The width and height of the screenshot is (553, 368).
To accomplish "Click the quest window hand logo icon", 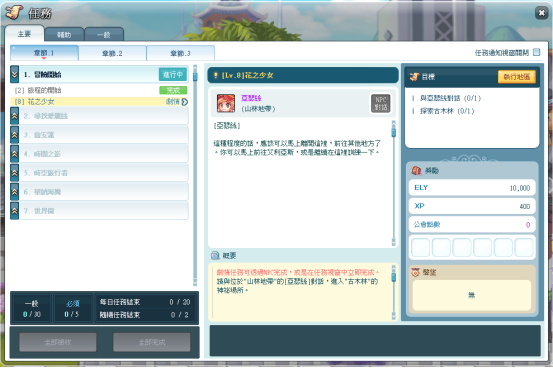I will pos(14,12).
